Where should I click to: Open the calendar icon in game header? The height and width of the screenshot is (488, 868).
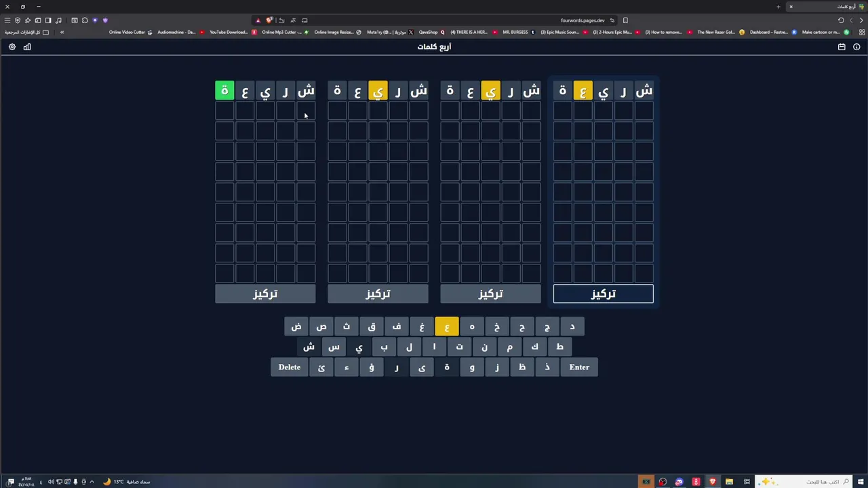pyautogui.click(x=842, y=47)
